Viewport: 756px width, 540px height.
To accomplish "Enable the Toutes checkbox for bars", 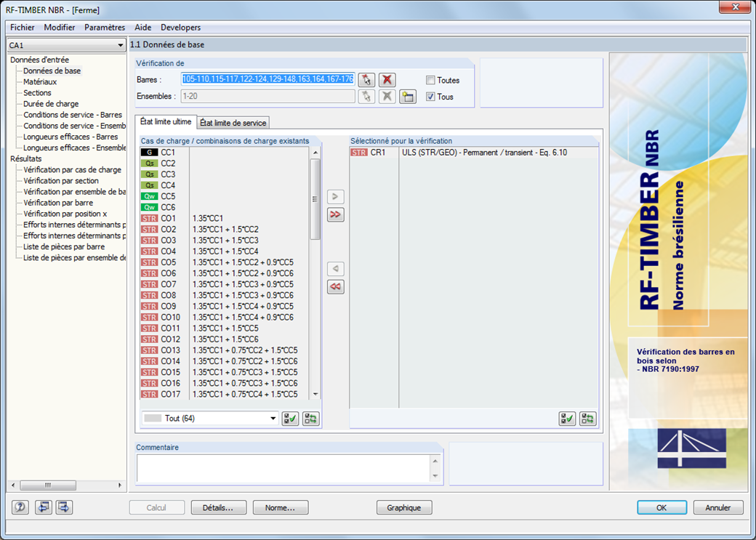I will point(430,80).
